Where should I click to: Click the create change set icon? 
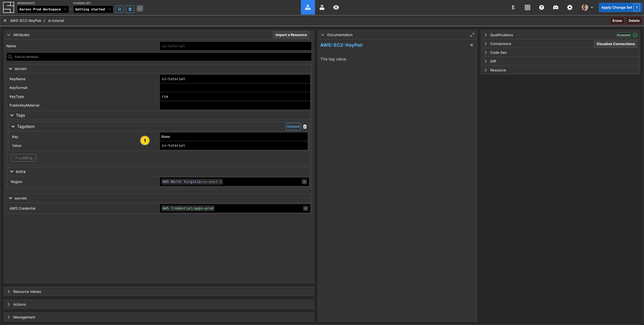pyautogui.click(x=119, y=9)
